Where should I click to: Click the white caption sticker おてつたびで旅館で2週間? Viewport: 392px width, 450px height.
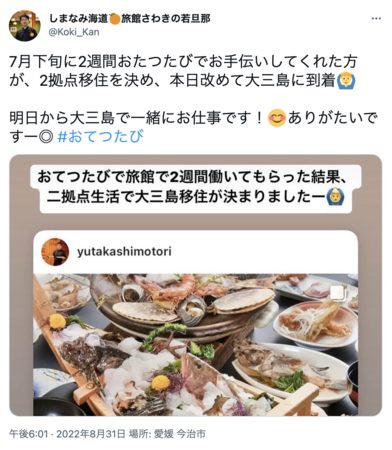(x=196, y=188)
